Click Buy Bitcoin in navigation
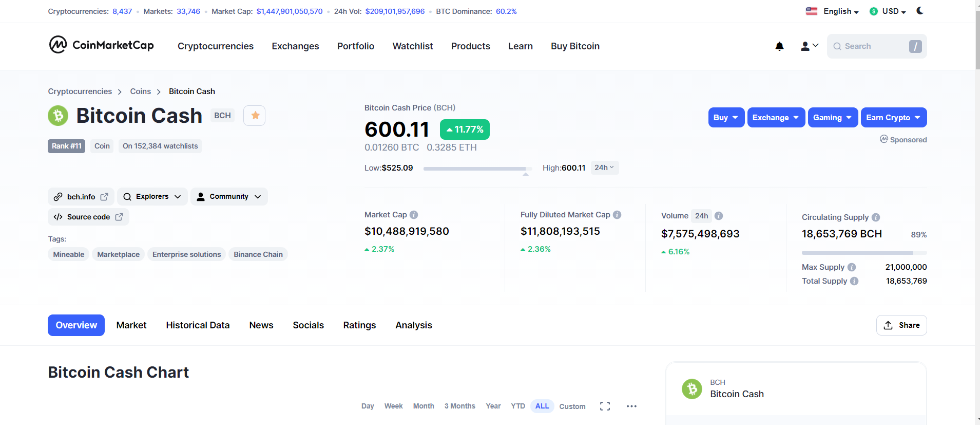Image resolution: width=980 pixels, height=427 pixels. pos(575,46)
